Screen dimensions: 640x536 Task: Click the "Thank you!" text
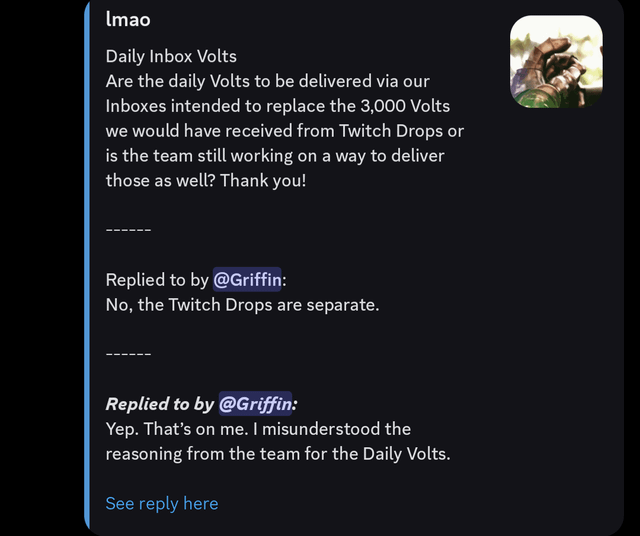263,180
